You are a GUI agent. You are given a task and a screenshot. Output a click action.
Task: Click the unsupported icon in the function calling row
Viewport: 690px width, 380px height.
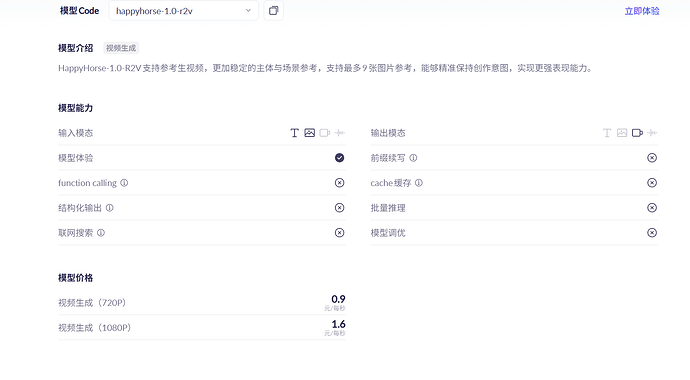[x=339, y=183]
